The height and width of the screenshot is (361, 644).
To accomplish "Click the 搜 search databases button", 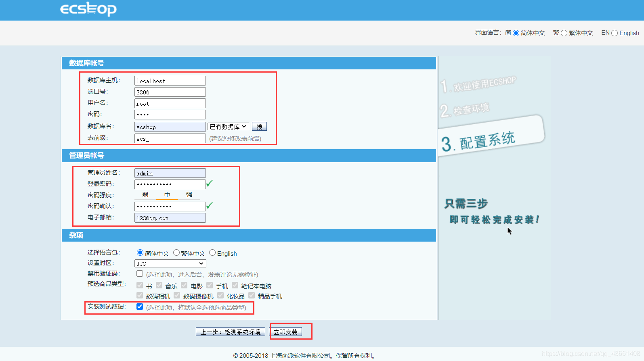I will point(259,127).
